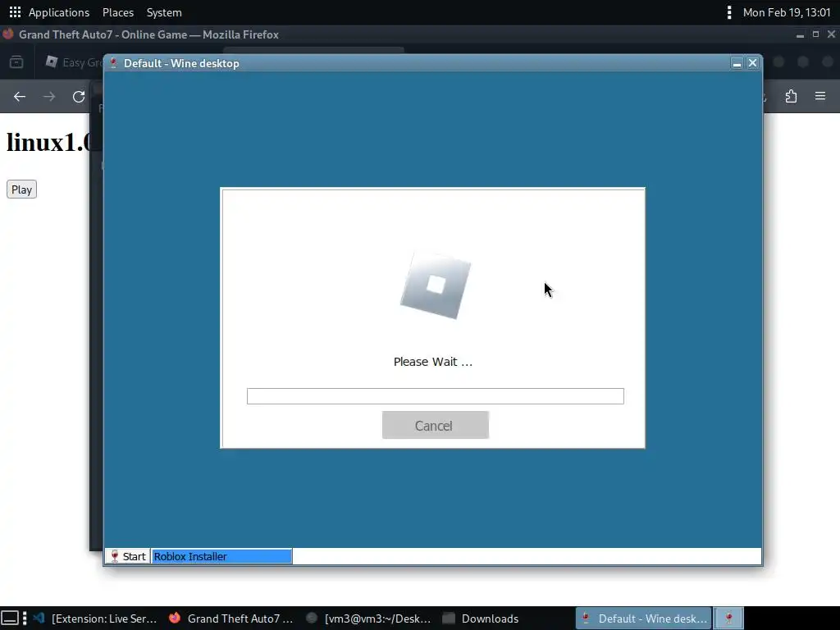Open Firefox tab view icon
The image size is (840, 630).
coord(16,62)
